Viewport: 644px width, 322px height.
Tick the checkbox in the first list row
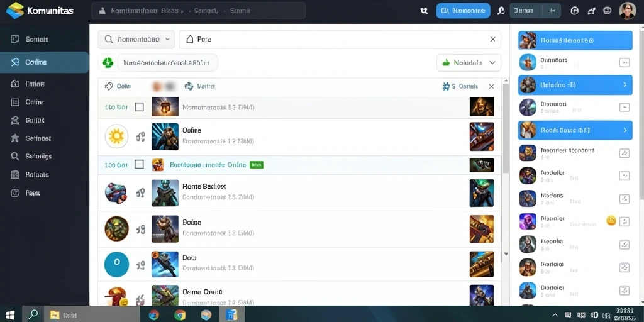point(139,107)
